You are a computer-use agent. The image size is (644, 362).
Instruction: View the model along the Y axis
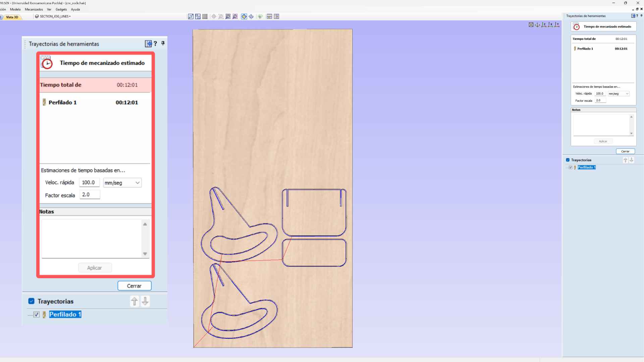click(557, 24)
